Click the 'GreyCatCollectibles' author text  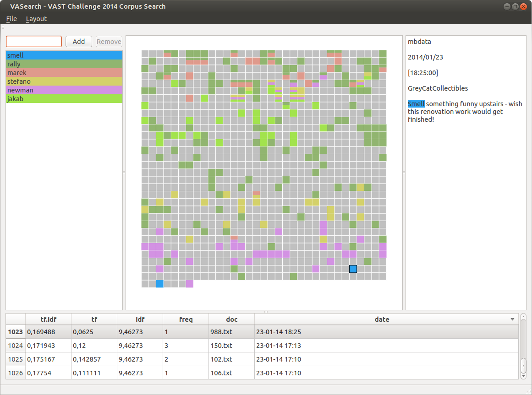[x=438, y=88]
